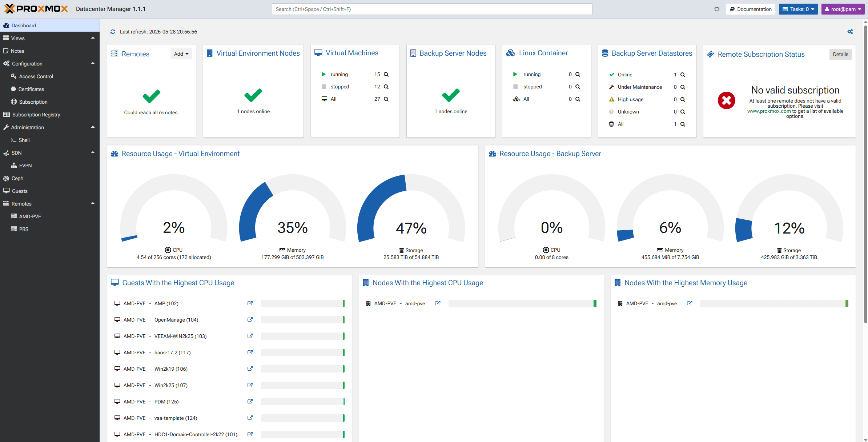Open AMP (102) guest external link icon
The width and height of the screenshot is (868, 442).
(250, 303)
